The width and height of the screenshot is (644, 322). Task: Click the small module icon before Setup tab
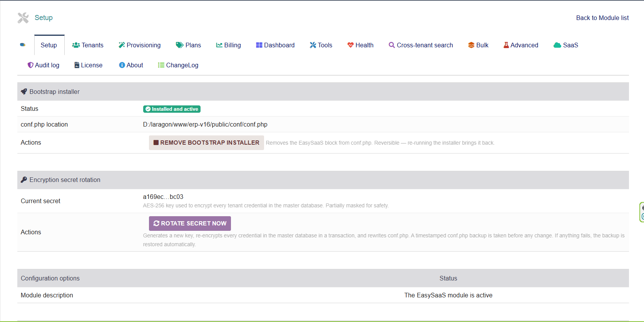point(23,45)
